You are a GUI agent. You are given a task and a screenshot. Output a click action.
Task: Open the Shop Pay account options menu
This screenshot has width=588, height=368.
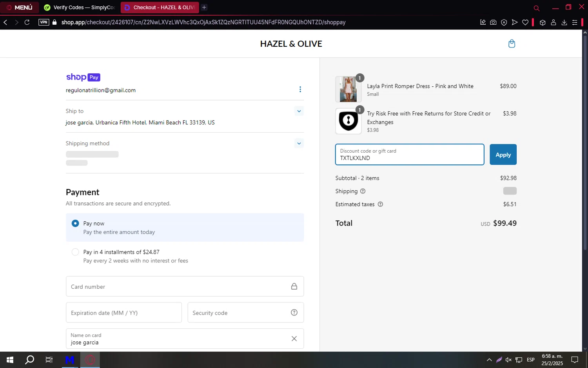[x=300, y=89]
